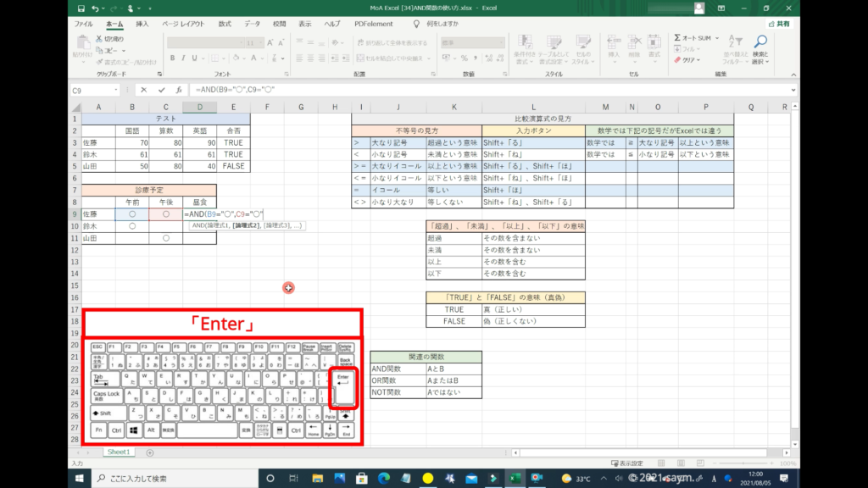This screenshot has height=488, width=868.
Task: Add a new sheet with the plus icon
Action: pyautogui.click(x=150, y=452)
